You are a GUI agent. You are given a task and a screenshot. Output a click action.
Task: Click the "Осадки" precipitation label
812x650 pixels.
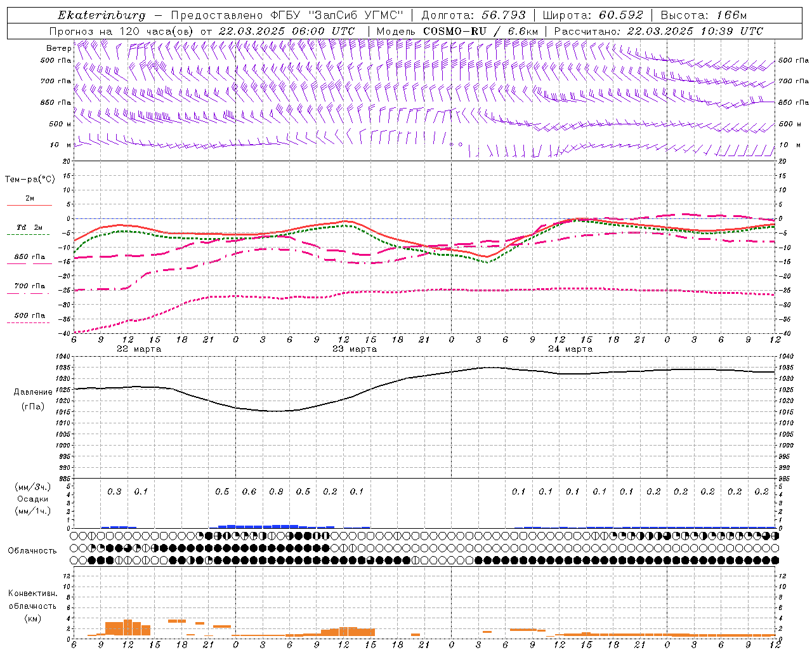tap(33, 499)
